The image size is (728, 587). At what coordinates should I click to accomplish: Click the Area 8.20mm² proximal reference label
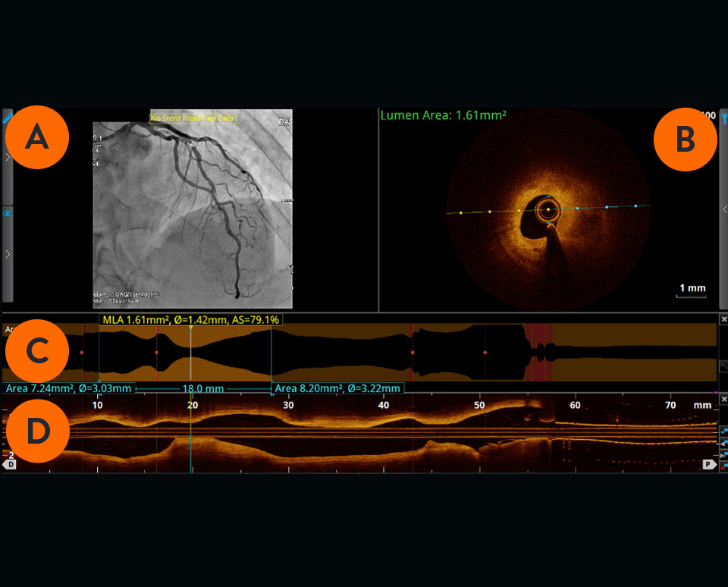[x=337, y=388]
